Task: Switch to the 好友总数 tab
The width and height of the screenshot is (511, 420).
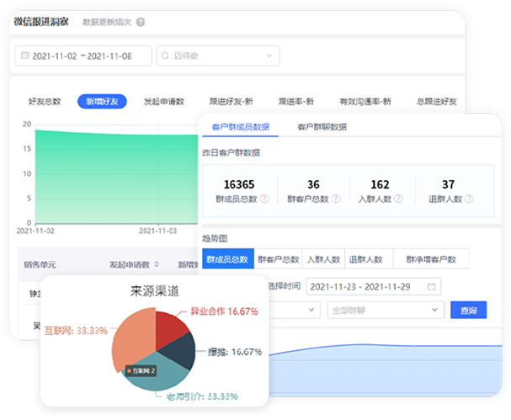Action: pos(45,102)
